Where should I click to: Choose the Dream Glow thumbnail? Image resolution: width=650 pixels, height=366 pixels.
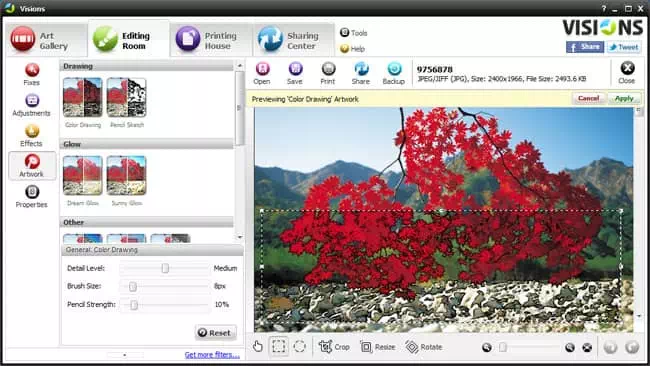(82, 175)
